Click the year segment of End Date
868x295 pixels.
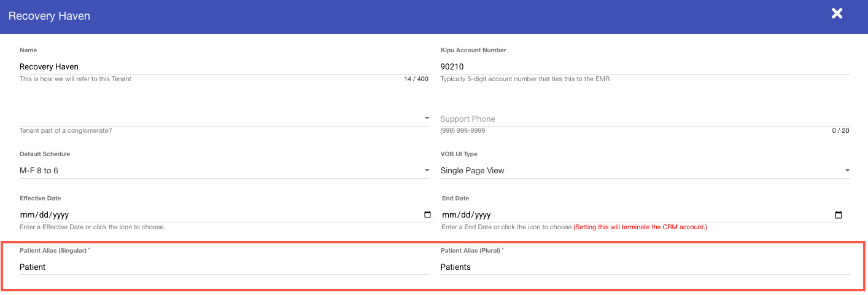[x=481, y=215]
